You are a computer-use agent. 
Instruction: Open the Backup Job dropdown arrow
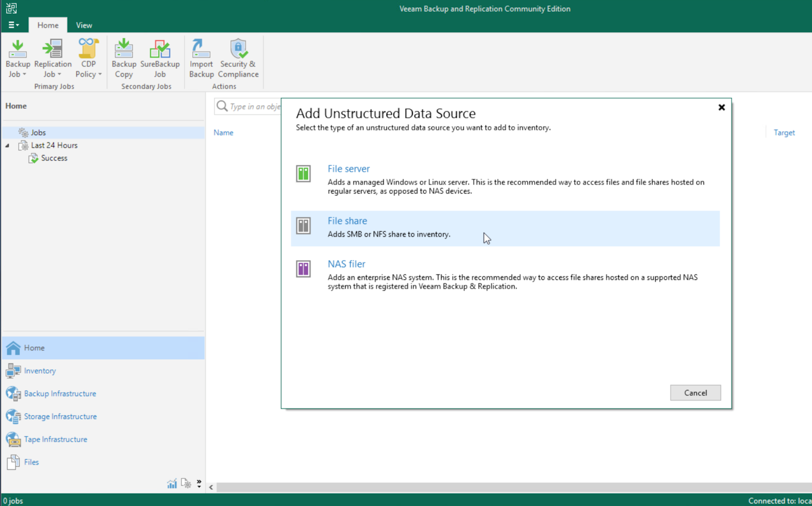24,75
